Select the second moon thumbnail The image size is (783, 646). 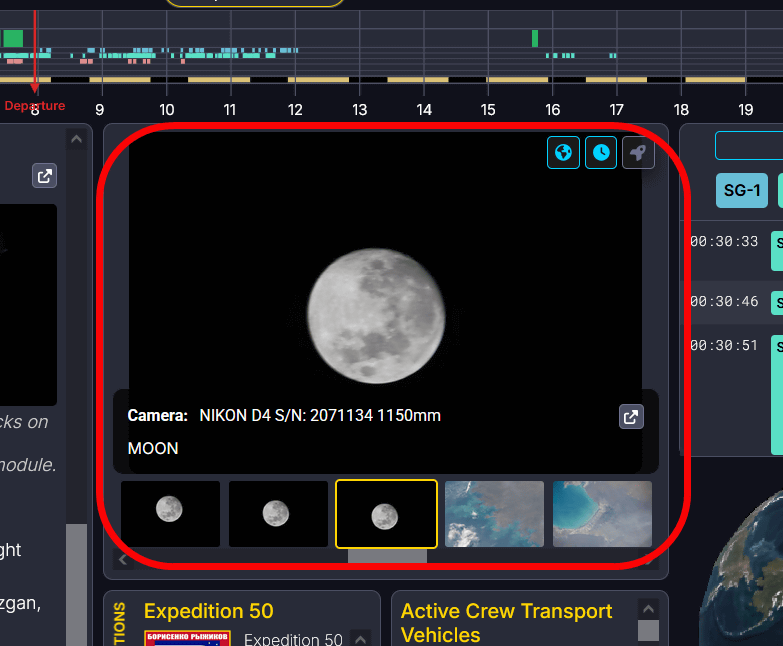[x=278, y=514]
